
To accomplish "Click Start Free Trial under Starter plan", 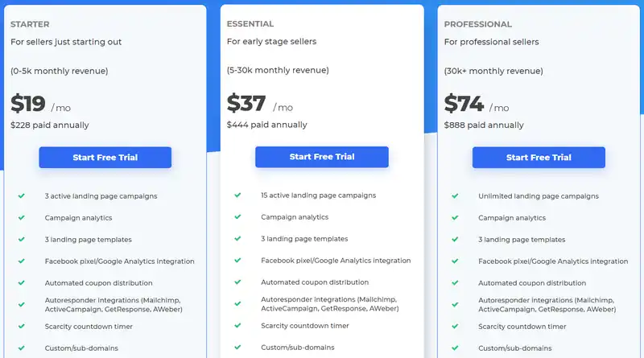I will coord(105,157).
